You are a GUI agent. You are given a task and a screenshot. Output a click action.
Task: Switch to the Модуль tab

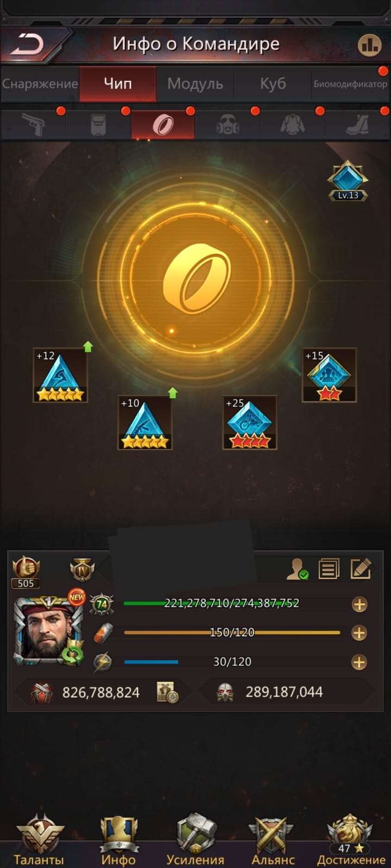point(195,84)
